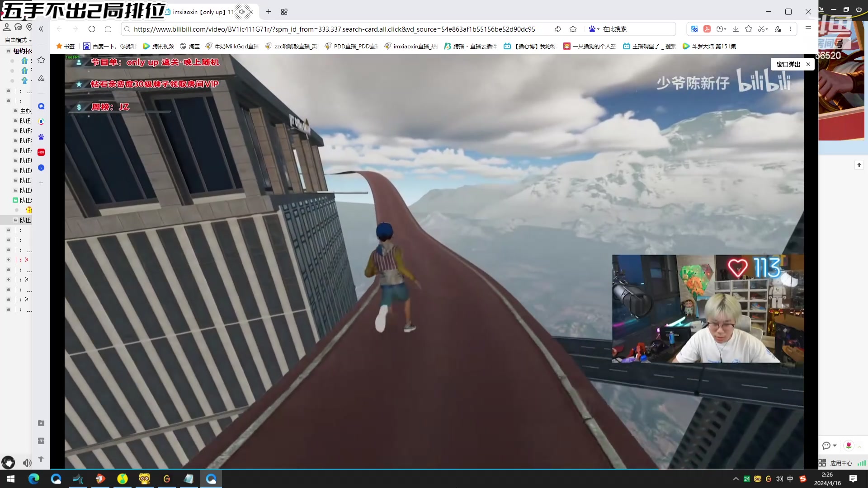This screenshot has height=488, width=868.
Task: Open a new browser tab
Action: click(269, 12)
